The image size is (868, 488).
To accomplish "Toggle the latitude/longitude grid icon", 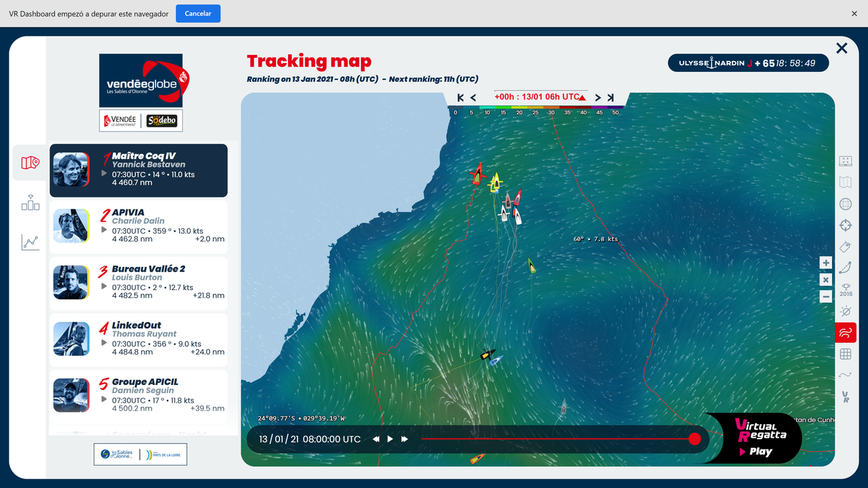I will [845, 354].
